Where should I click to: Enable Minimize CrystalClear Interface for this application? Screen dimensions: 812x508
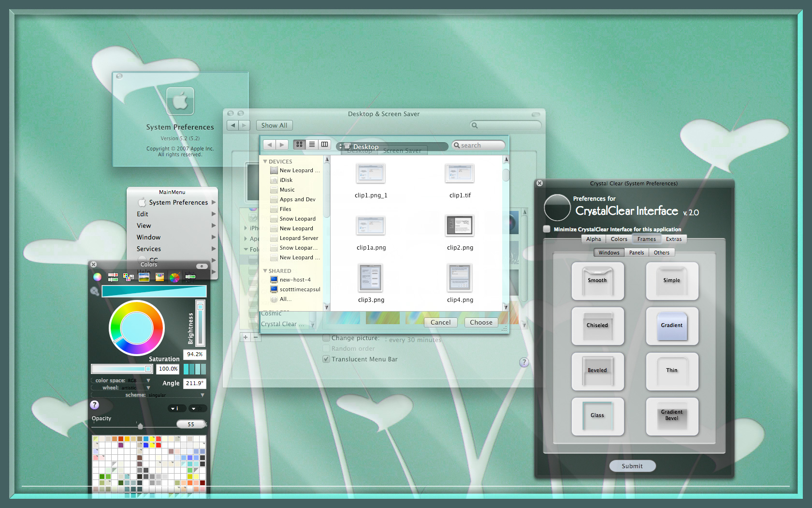click(547, 229)
